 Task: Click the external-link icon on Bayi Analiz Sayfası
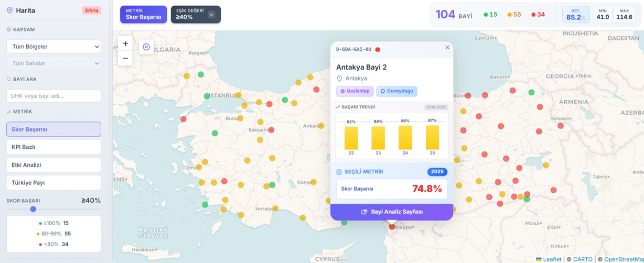(x=364, y=212)
